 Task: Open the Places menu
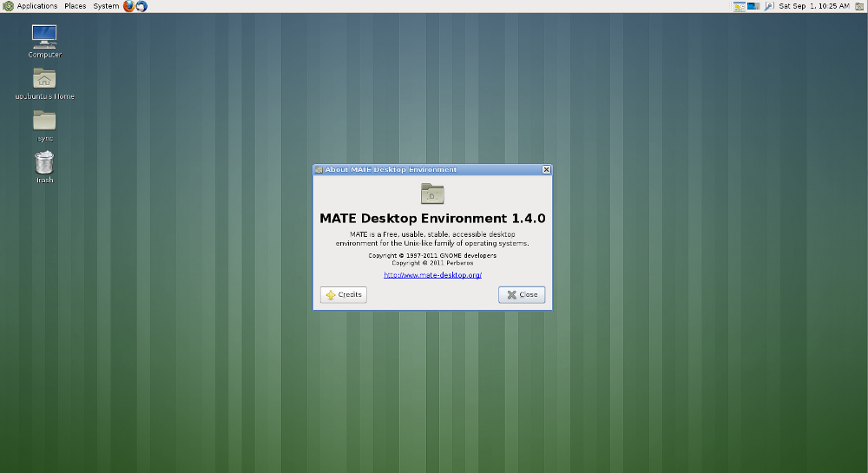click(x=76, y=6)
